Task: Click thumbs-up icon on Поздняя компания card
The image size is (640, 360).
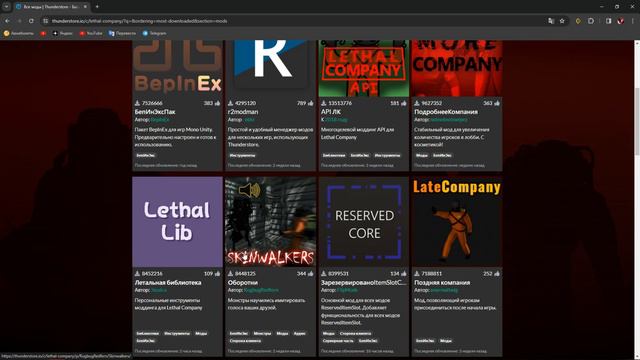Action: 497,273
